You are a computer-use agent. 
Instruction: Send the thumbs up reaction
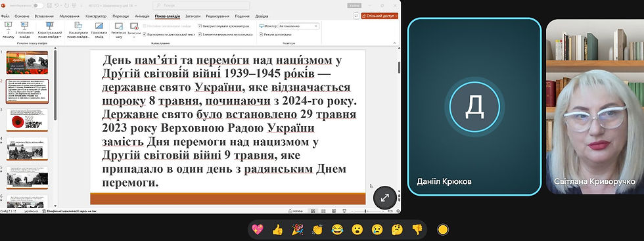(277, 229)
